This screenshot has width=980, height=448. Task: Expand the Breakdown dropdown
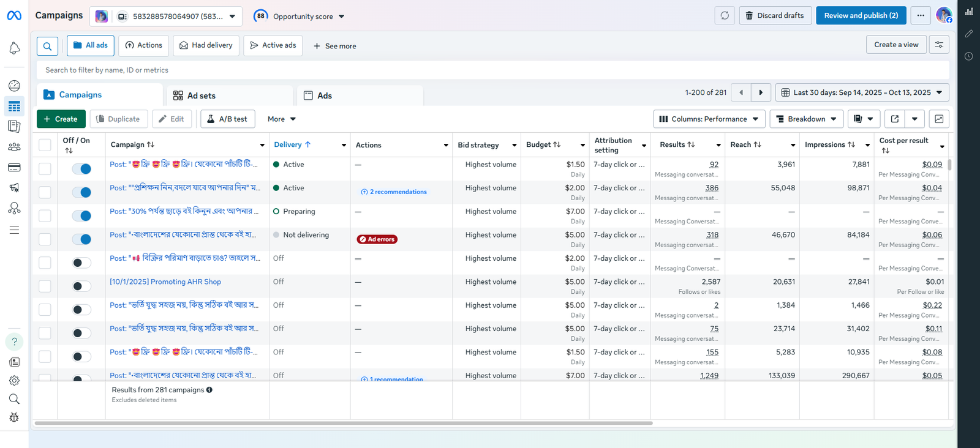point(806,119)
